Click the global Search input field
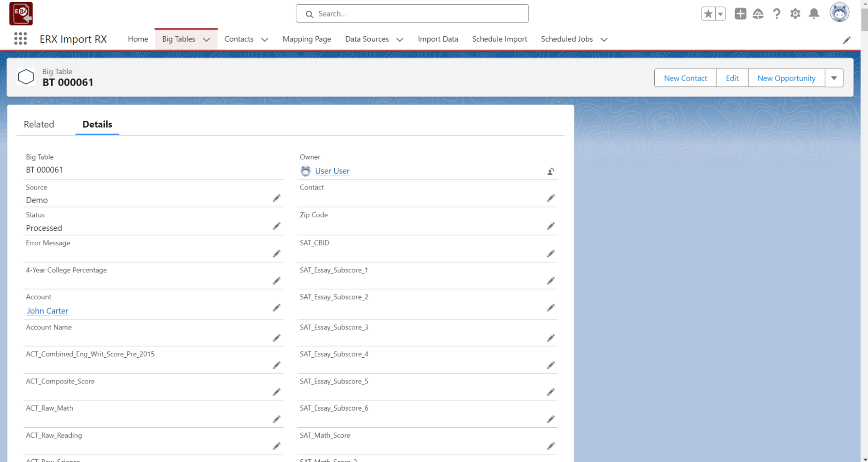This screenshot has width=868, height=462. click(413, 14)
